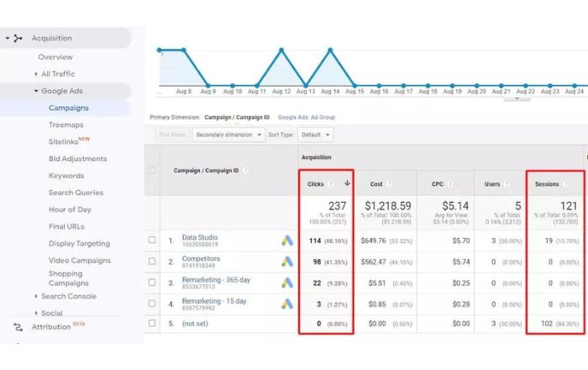
Task: Sort table by Cost column
Action: tap(376, 184)
